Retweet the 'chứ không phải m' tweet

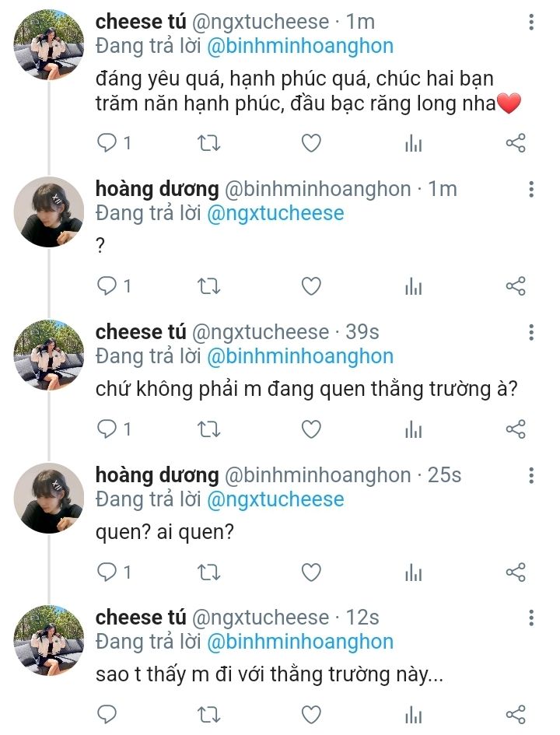point(209,429)
